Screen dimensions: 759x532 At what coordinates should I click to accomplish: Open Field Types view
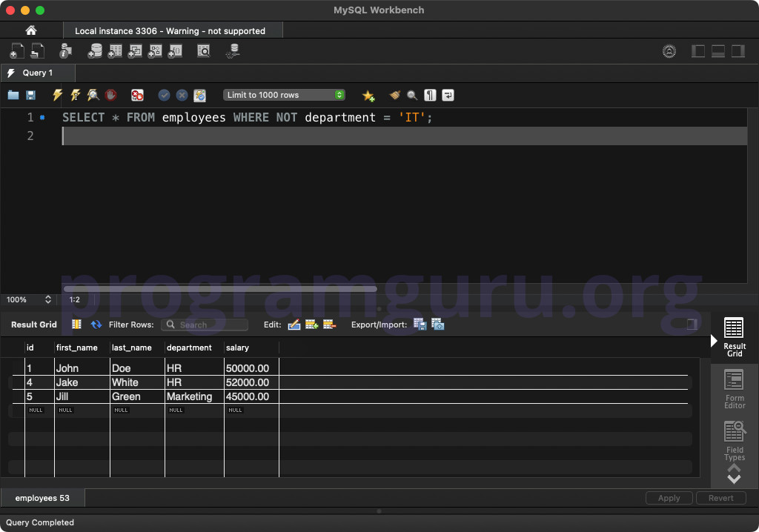(x=735, y=441)
